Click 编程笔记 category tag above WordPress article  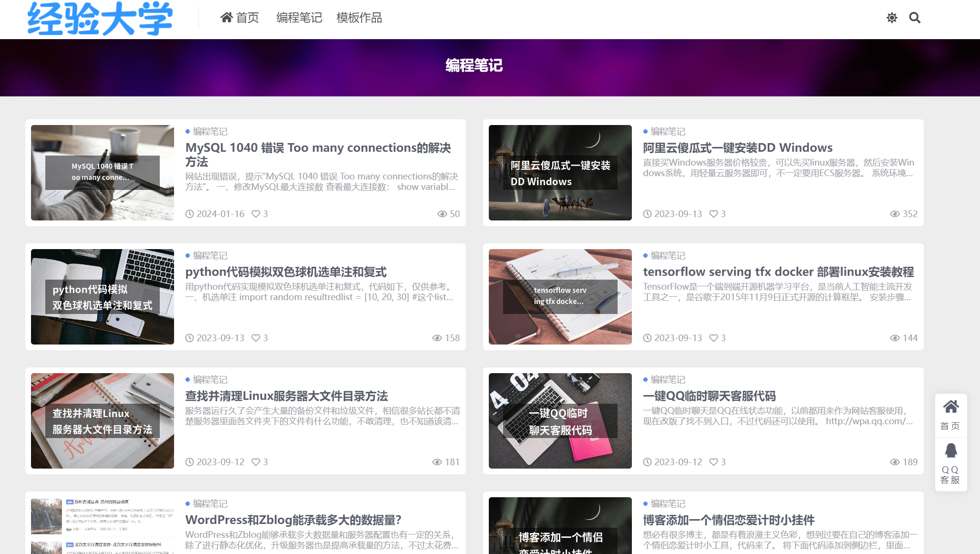point(210,503)
